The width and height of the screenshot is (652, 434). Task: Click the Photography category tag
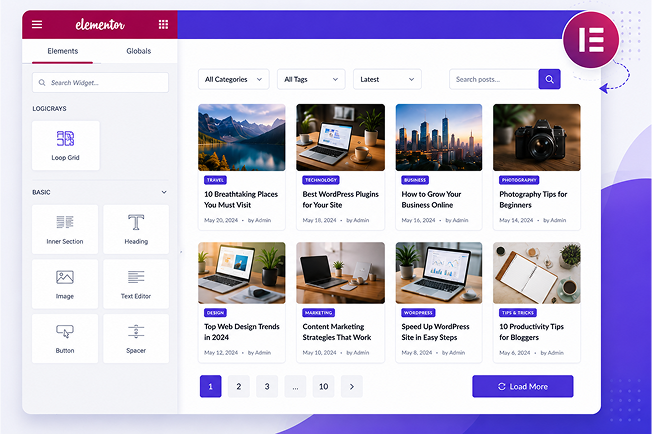519,180
